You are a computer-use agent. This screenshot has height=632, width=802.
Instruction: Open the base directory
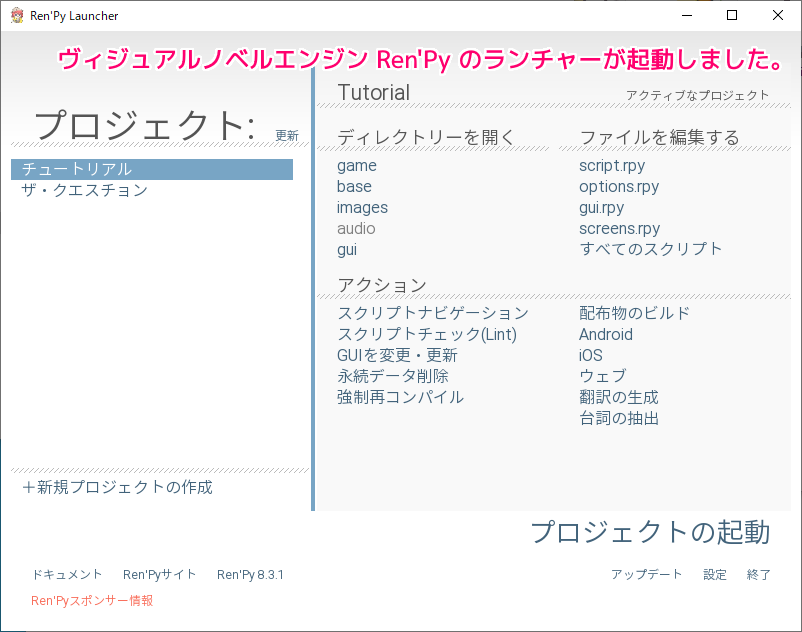[354, 187]
